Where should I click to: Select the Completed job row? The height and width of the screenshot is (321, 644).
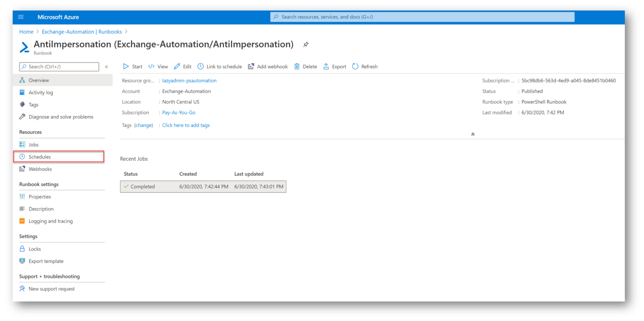[203, 187]
